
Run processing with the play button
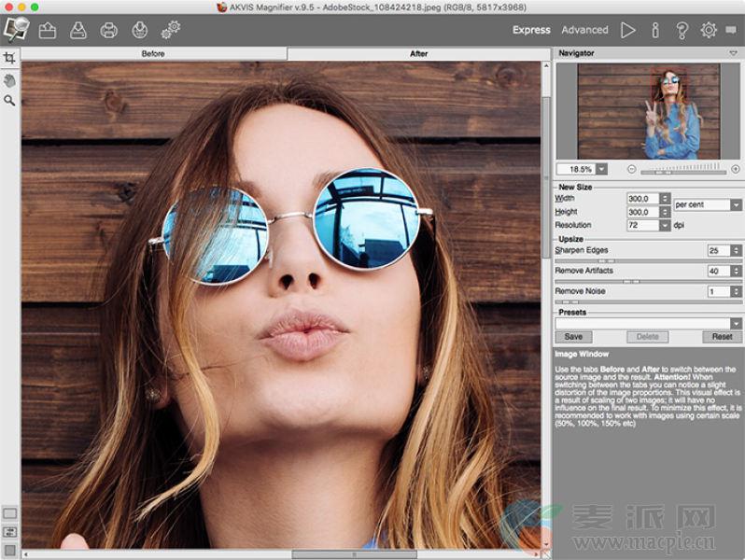(x=628, y=30)
